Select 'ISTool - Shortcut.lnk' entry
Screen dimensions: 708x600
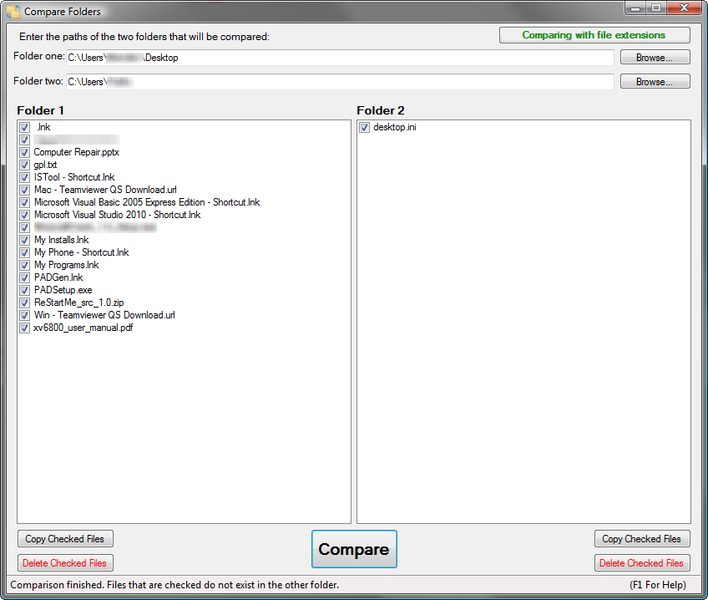(74, 177)
